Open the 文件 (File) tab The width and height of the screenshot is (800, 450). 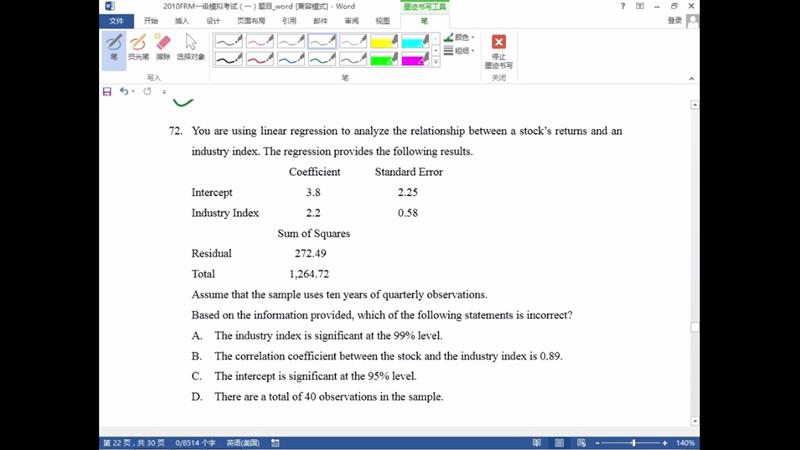coord(117,20)
